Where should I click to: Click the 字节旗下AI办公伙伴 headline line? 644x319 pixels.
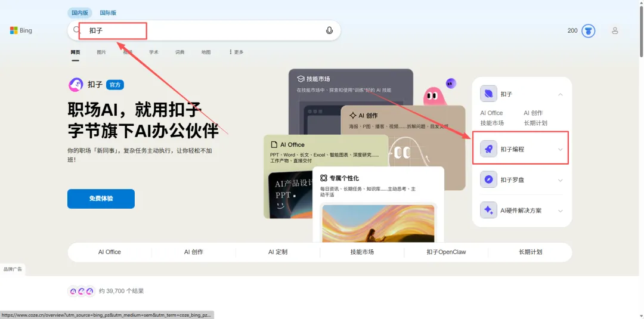pyautogui.click(x=143, y=131)
